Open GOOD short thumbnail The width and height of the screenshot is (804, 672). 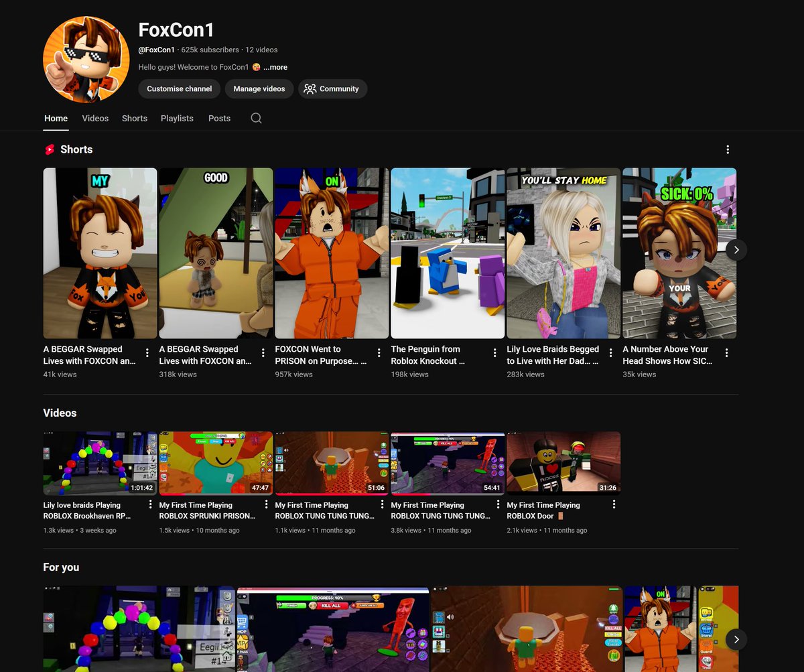pyautogui.click(x=216, y=253)
